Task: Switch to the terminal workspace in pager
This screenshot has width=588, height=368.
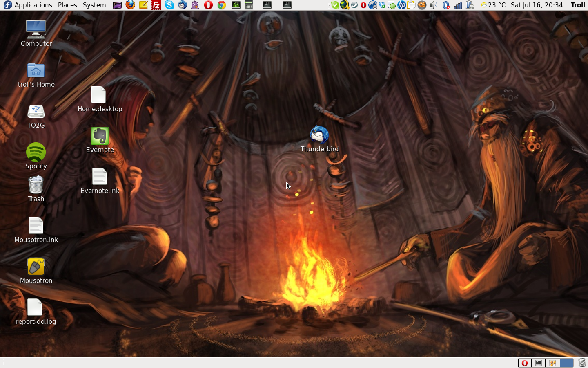Action: (539, 363)
